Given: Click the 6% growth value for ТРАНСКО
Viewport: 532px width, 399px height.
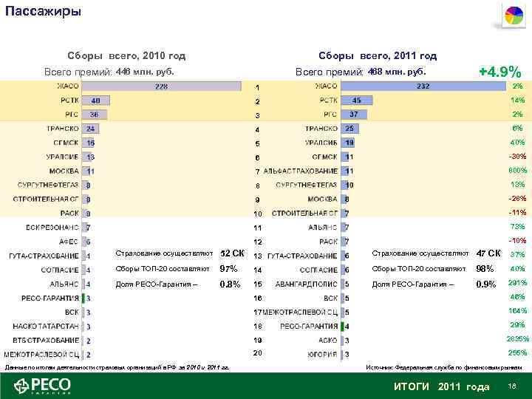Looking at the screenshot, I should coord(517,129).
